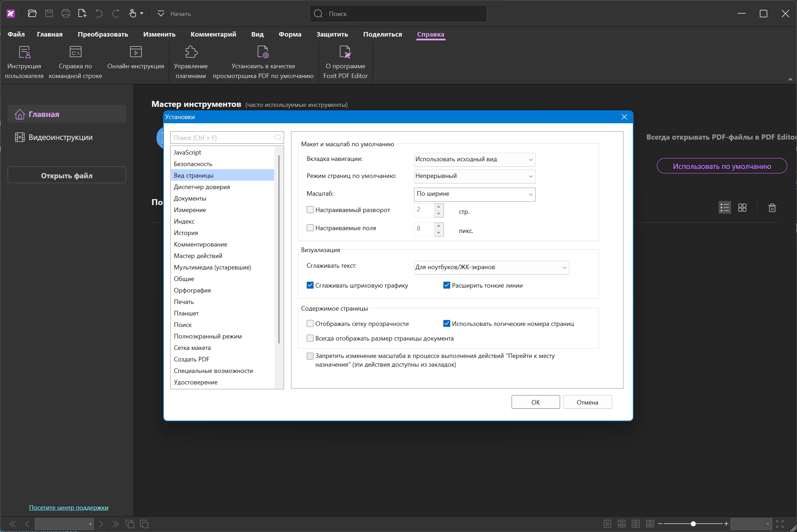This screenshot has height=532, width=797.
Task: Switch recent files to list view
Action: (725, 208)
